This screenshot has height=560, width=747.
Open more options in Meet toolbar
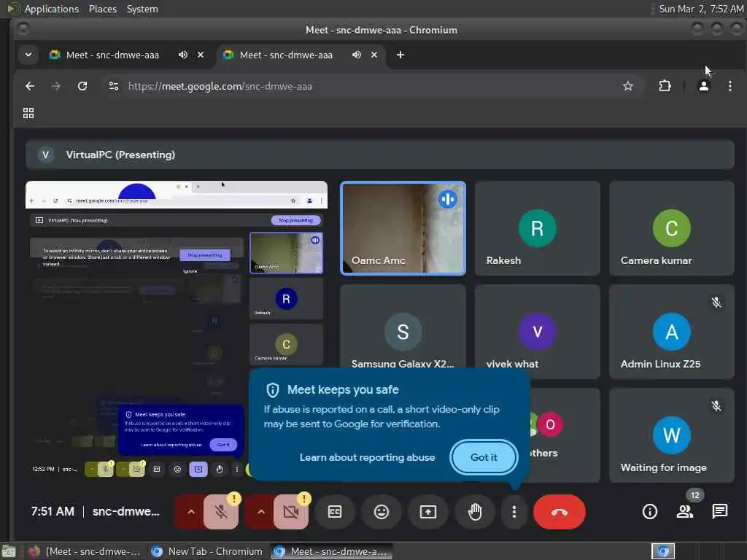tap(514, 512)
